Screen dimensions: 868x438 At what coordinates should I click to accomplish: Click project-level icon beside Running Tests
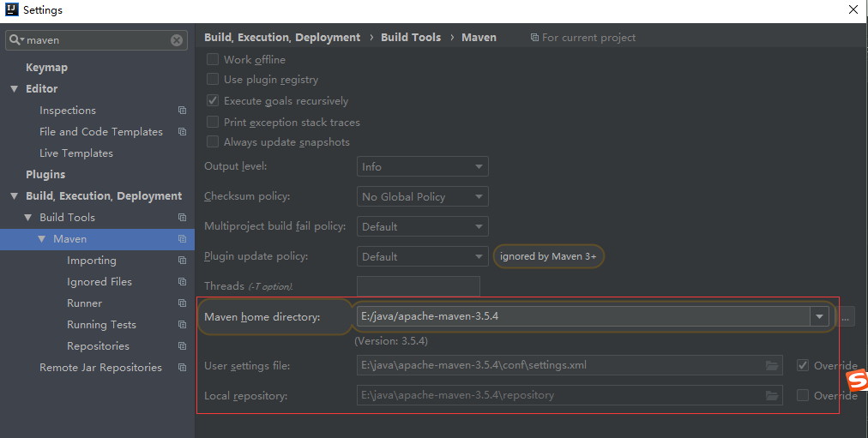tap(182, 325)
